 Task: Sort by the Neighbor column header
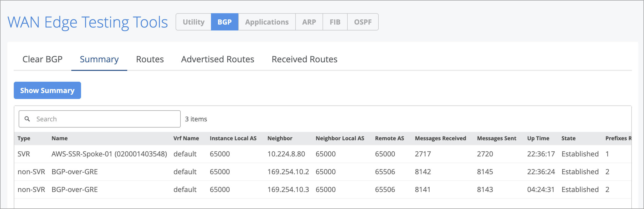click(x=280, y=138)
